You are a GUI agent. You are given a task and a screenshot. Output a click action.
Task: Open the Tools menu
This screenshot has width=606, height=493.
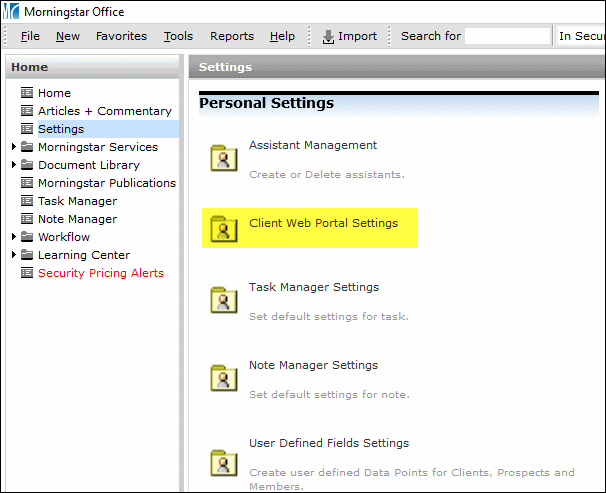178,36
